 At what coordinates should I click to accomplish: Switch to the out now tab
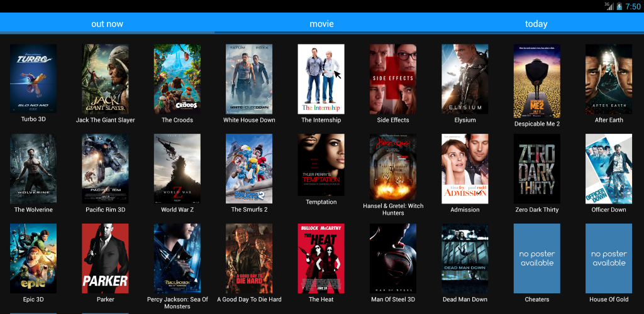(x=107, y=23)
